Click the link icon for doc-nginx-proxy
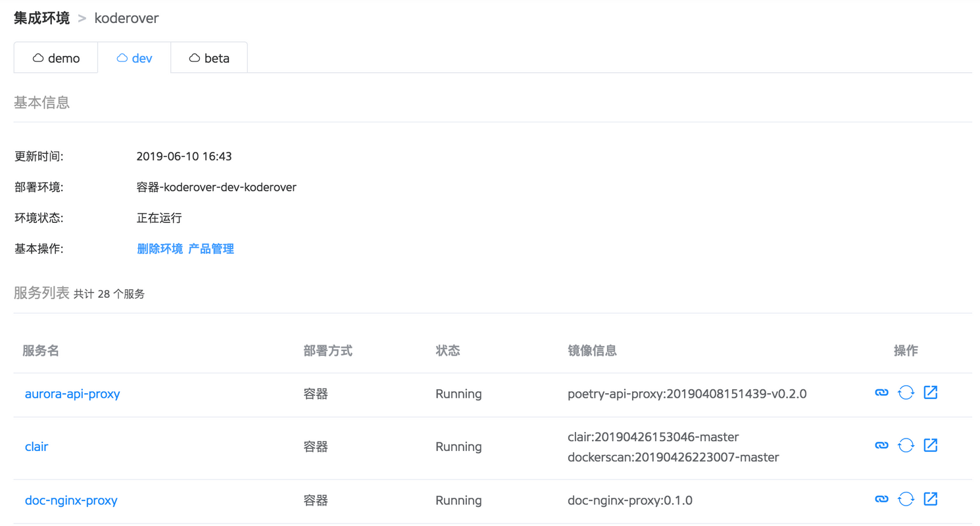The width and height of the screenshot is (980, 526). click(881, 499)
